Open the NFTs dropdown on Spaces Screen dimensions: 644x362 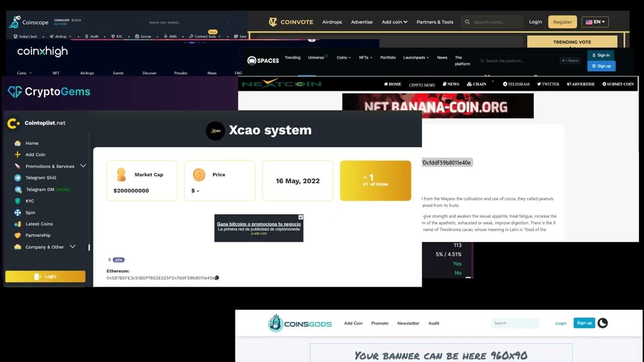365,58
